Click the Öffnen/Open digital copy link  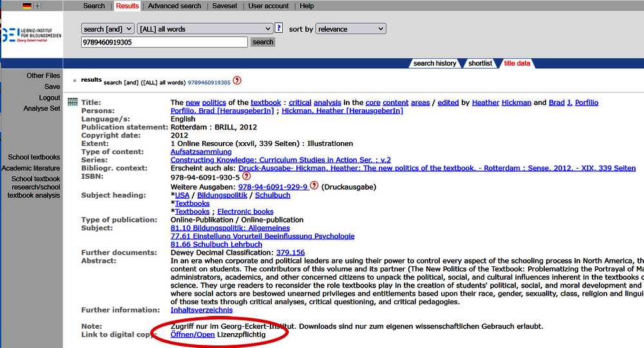(193, 335)
